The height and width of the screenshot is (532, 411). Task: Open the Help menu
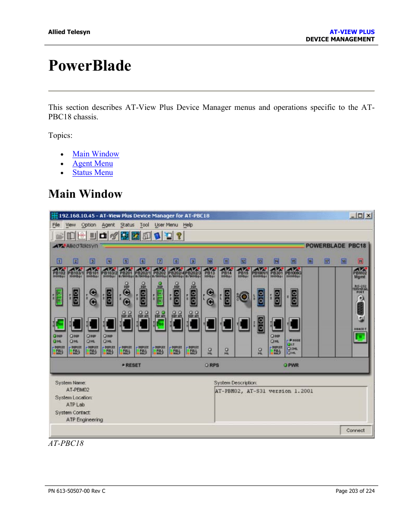(188, 225)
